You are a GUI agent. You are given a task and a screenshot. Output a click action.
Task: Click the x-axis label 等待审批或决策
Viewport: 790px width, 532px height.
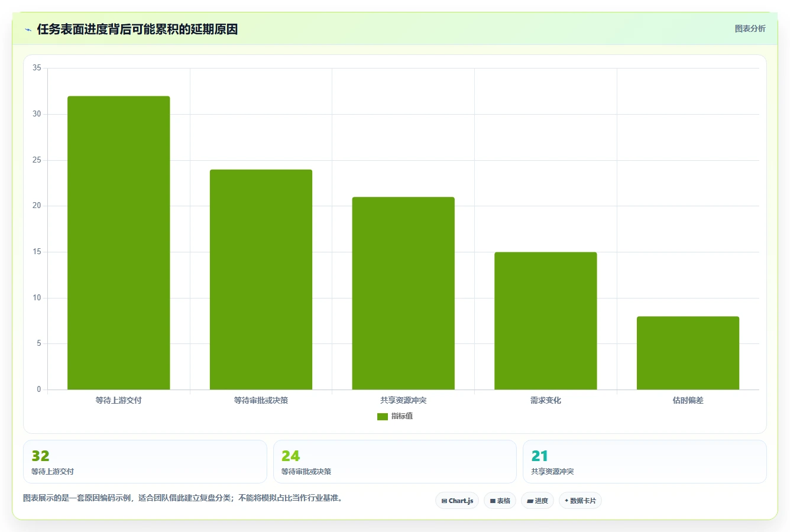[261, 400]
